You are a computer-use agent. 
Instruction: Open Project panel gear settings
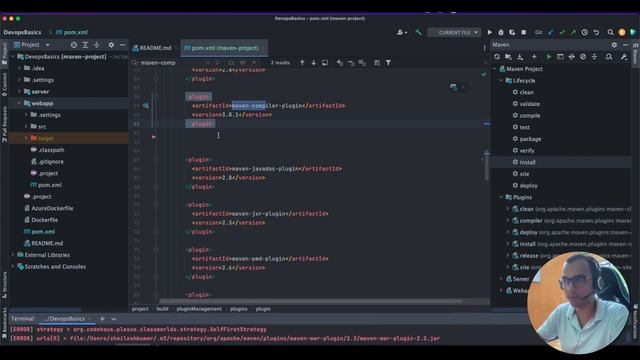[111, 44]
